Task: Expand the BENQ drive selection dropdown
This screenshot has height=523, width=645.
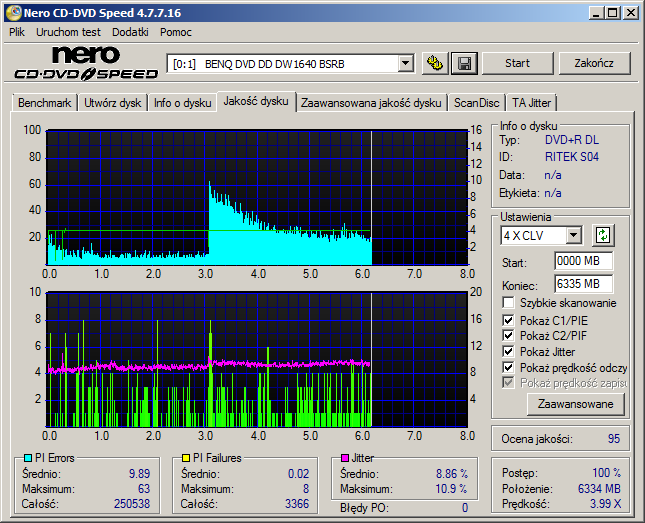Action: click(406, 64)
